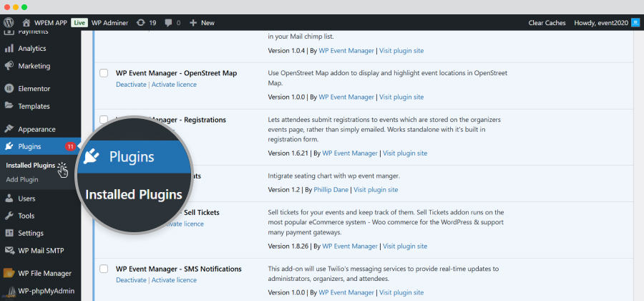The width and height of the screenshot is (644, 301).
Task: Open WP Mail SMTP in sidebar
Action: pos(41,250)
